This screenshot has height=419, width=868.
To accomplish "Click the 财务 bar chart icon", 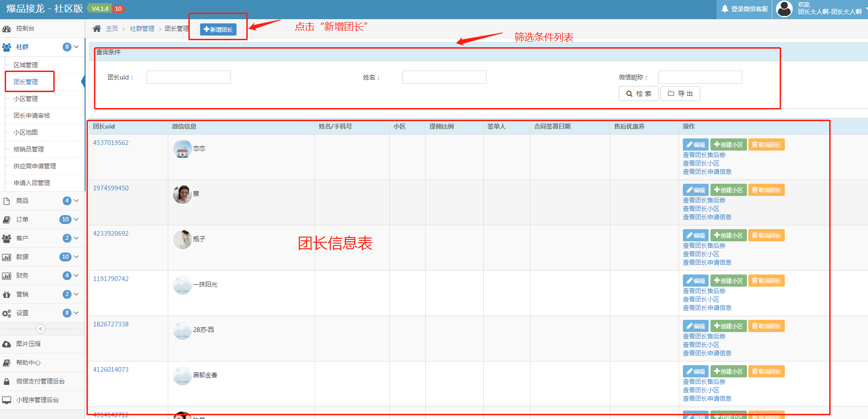I will 7,276.
